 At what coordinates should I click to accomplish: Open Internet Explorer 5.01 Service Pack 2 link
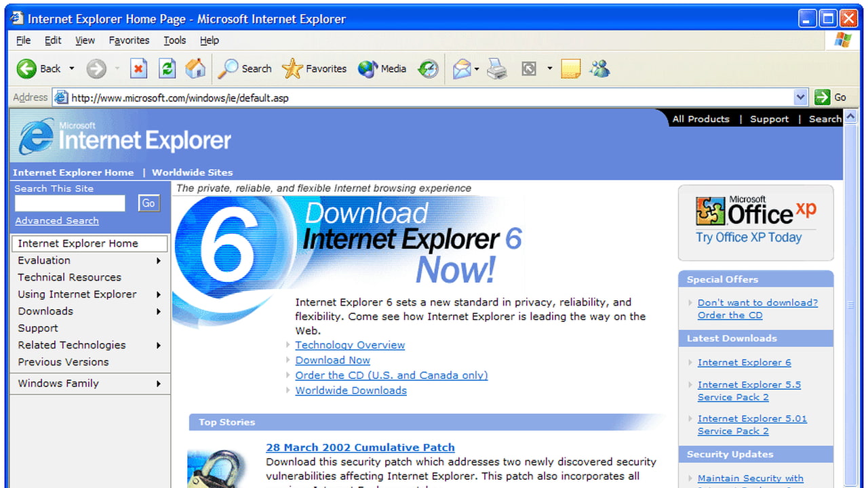pos(752,425)
